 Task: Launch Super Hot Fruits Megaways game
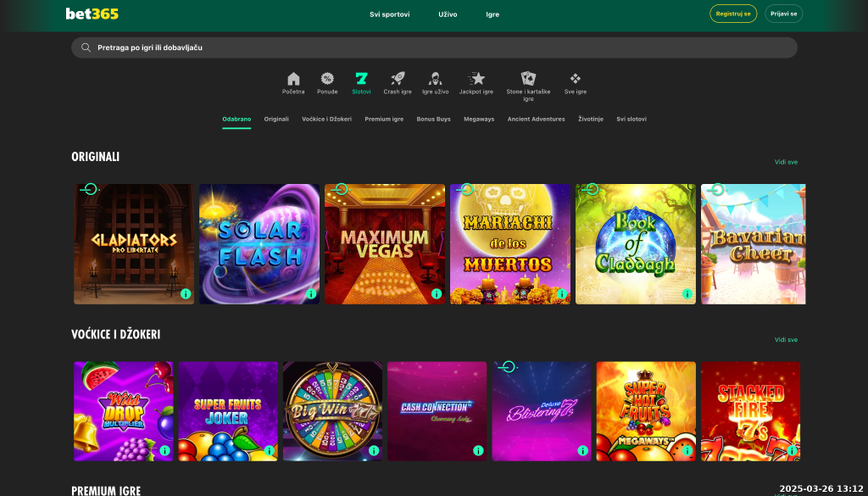[x=646, y=411]
